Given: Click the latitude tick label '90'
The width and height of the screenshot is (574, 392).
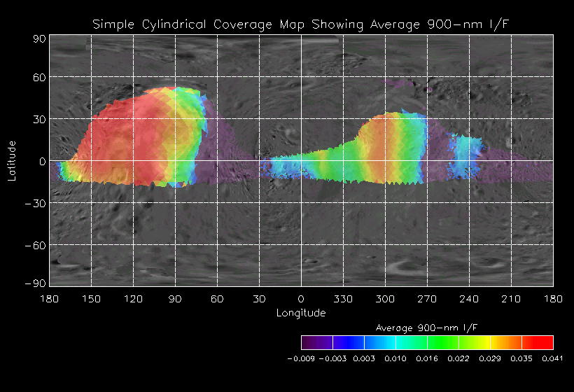Looking at the screenshot, I should point(39,38).
